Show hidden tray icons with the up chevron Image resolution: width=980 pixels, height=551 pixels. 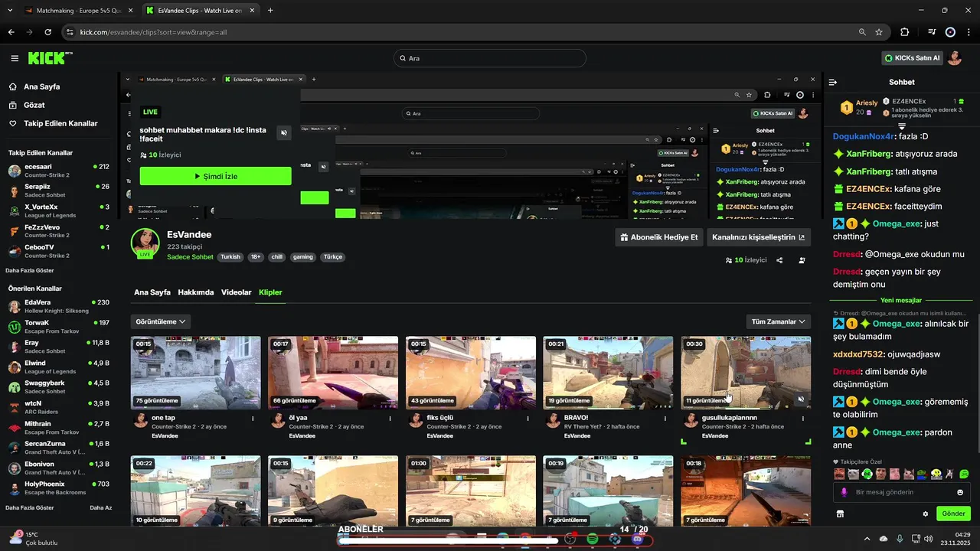pyautogui.click(x=867, y=539)
